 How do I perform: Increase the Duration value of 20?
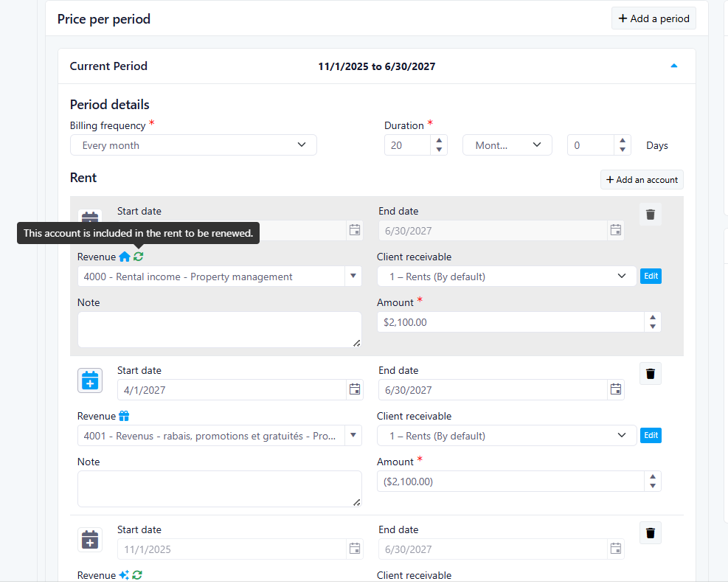pyautogui.click(x=439, y=140)
